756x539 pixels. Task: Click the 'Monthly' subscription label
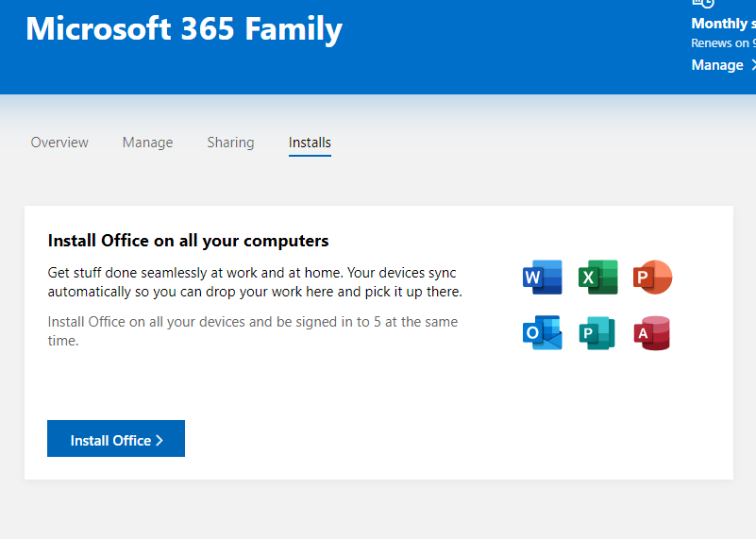click(723, 24)
